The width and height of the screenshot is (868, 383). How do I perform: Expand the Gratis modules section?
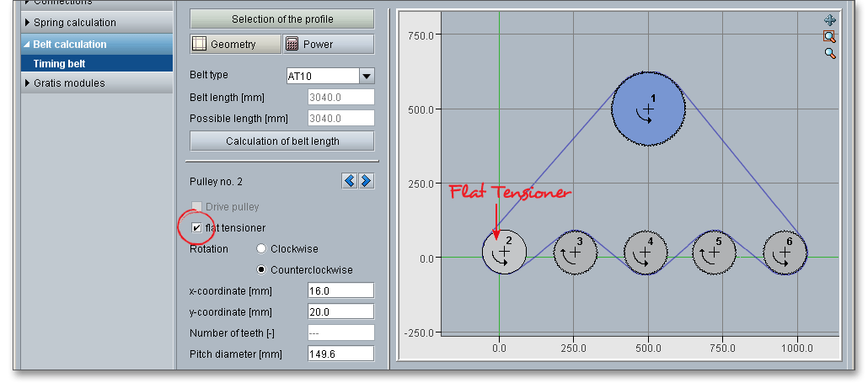pos(69,83)
